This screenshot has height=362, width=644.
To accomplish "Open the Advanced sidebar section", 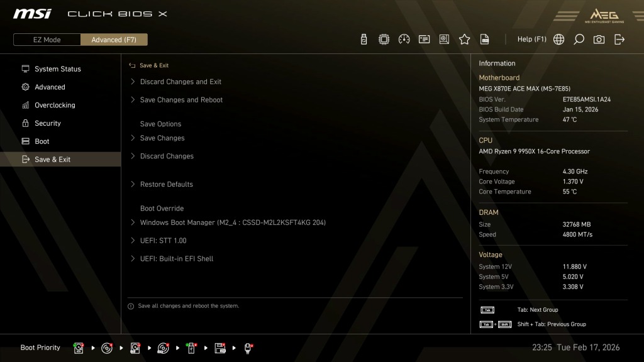I will pos(60,87).
